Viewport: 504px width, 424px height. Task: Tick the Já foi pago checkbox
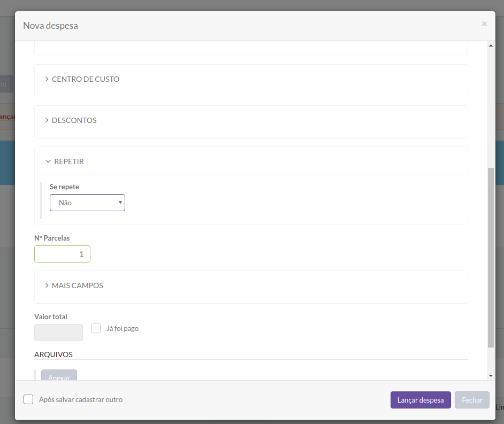click(96, 328)
